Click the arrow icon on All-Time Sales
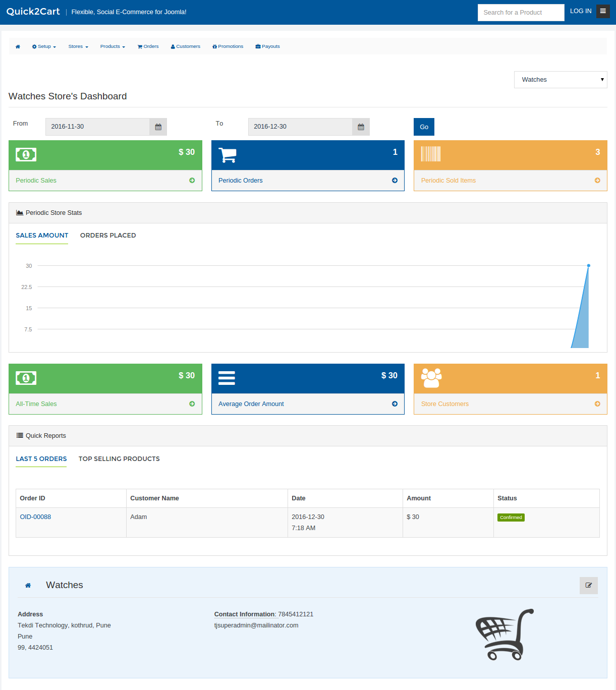The image size is (616, 690). coord(192,404)
